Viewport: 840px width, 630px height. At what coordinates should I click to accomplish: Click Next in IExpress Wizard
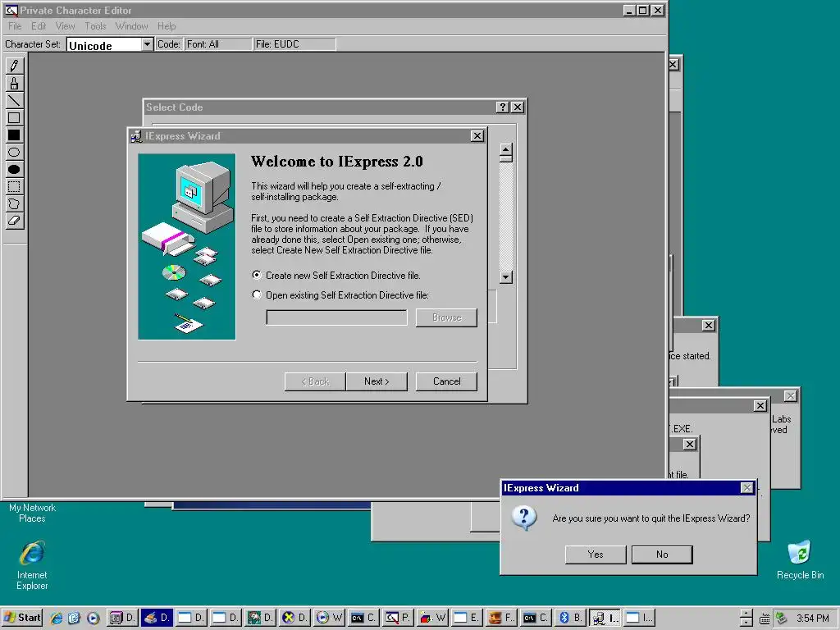coord(377,381)
